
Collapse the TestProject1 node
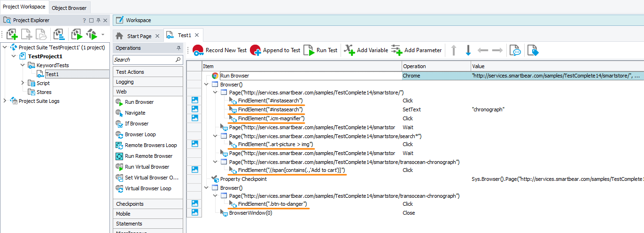pyautogui.click(x=14, y=56)
